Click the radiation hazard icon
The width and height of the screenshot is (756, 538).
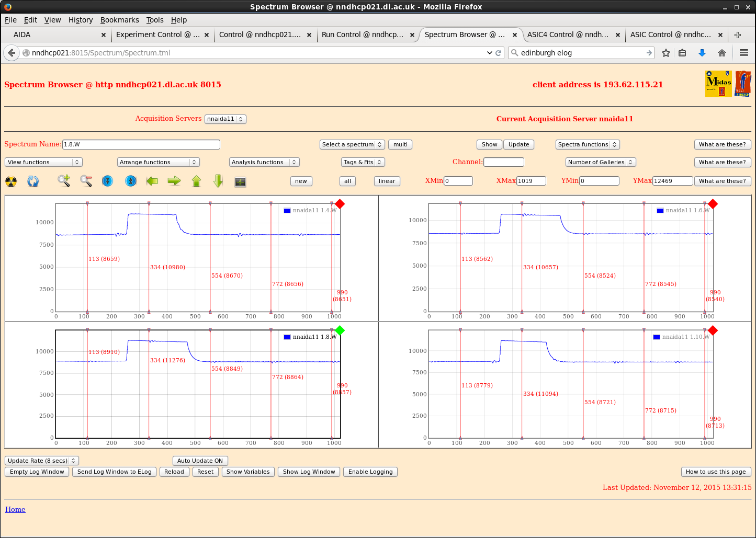11,181
